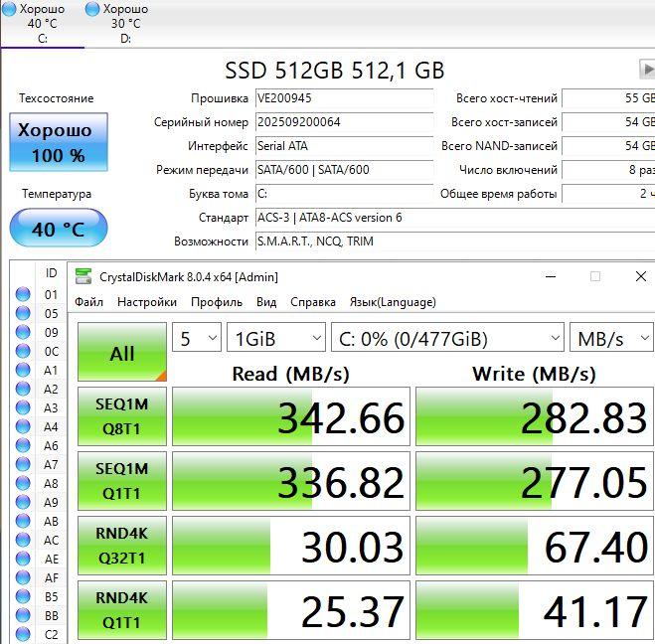
Task: Open the Язык(Language) menu
Action: 393,302
